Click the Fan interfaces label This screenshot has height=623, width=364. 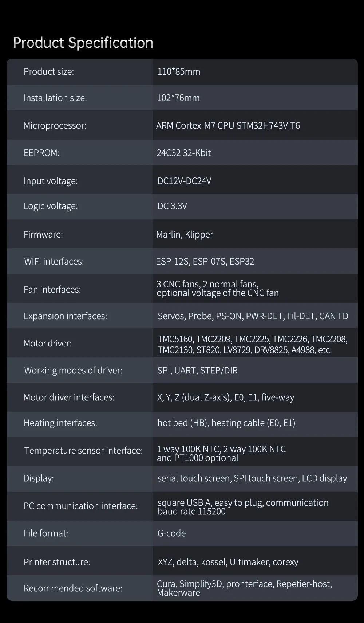(x=52, y=290)
